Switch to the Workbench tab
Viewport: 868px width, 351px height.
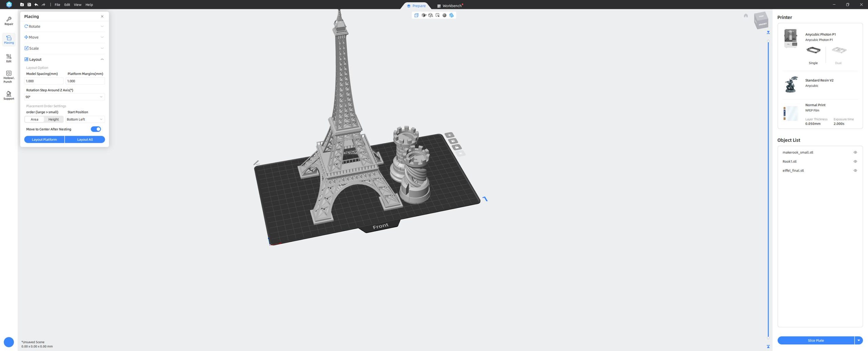[450, 6]
